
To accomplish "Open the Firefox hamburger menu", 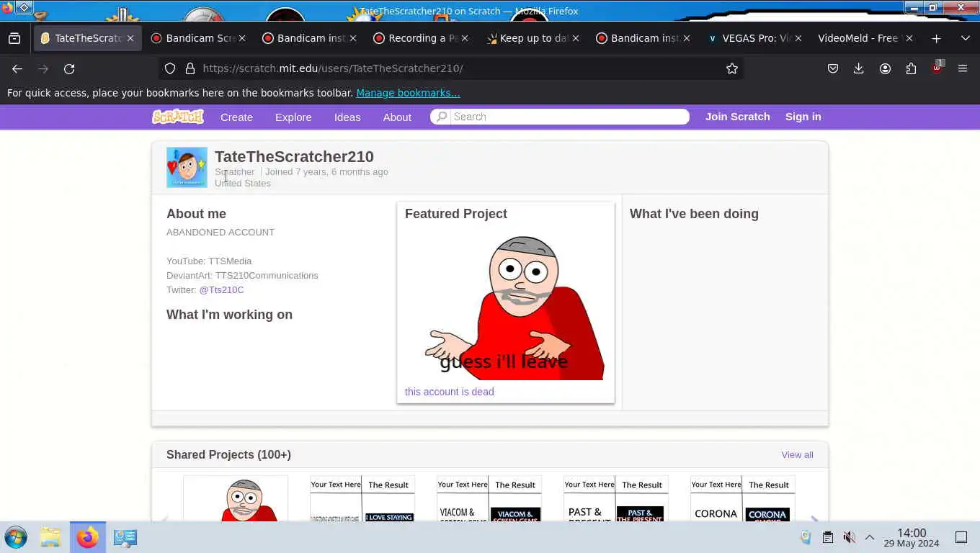I will 963,68.
